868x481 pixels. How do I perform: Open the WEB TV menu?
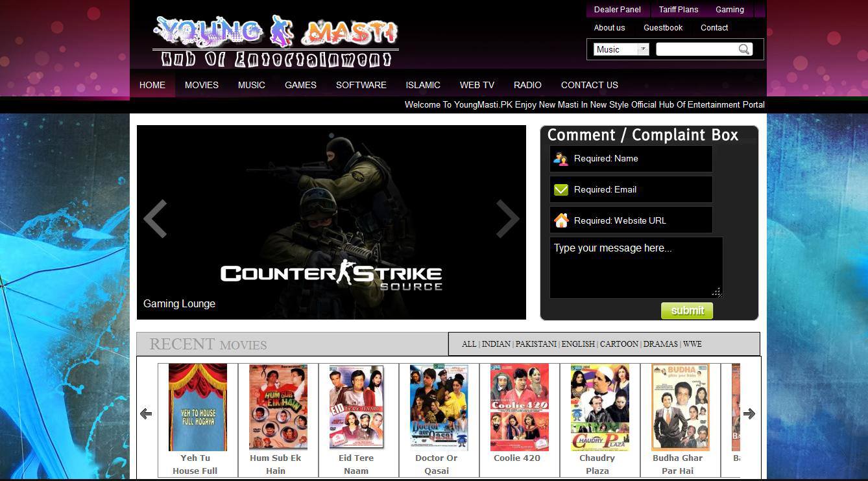[477, 85]
